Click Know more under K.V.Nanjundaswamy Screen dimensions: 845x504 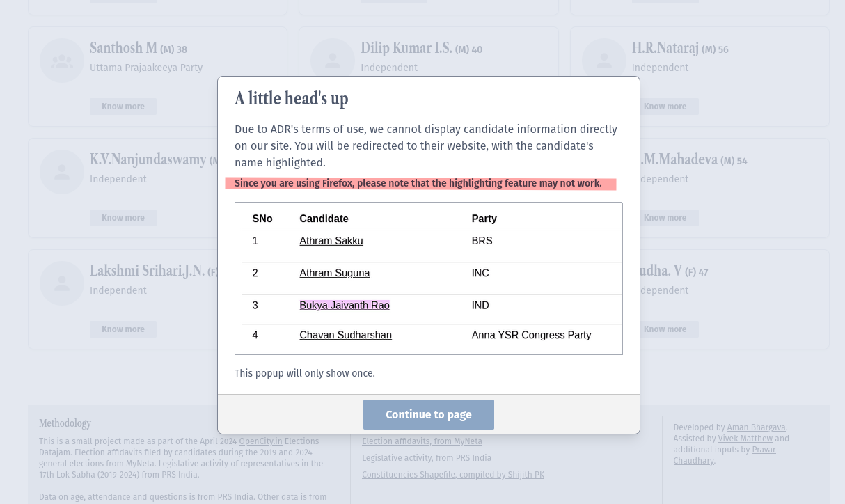(x=123, y=218)
